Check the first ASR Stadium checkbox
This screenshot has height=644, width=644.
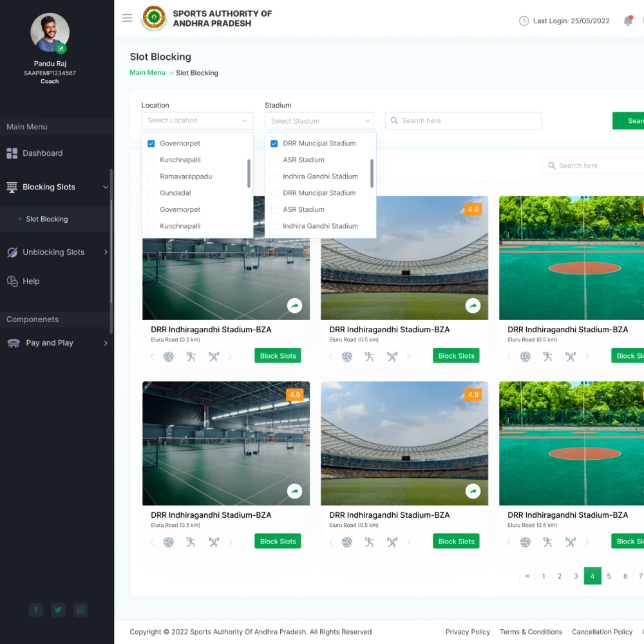click(274, 160)
